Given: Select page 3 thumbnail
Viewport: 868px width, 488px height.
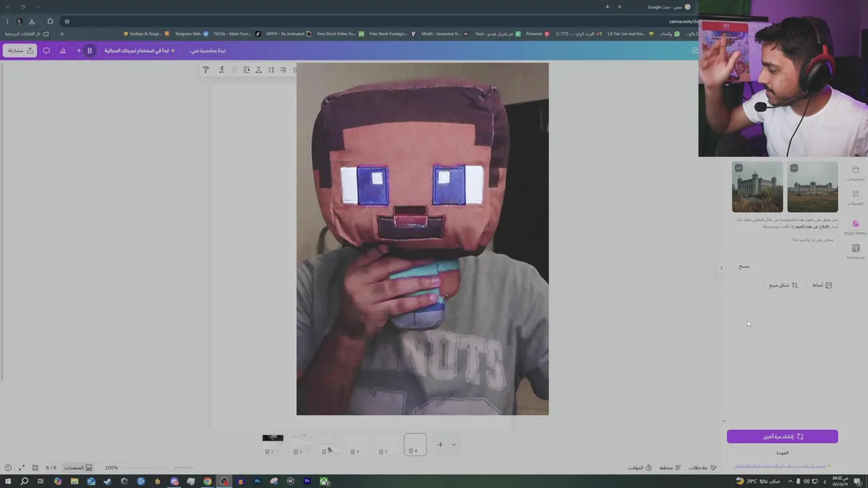Looking at the screenshot, I should pos(330,444).
